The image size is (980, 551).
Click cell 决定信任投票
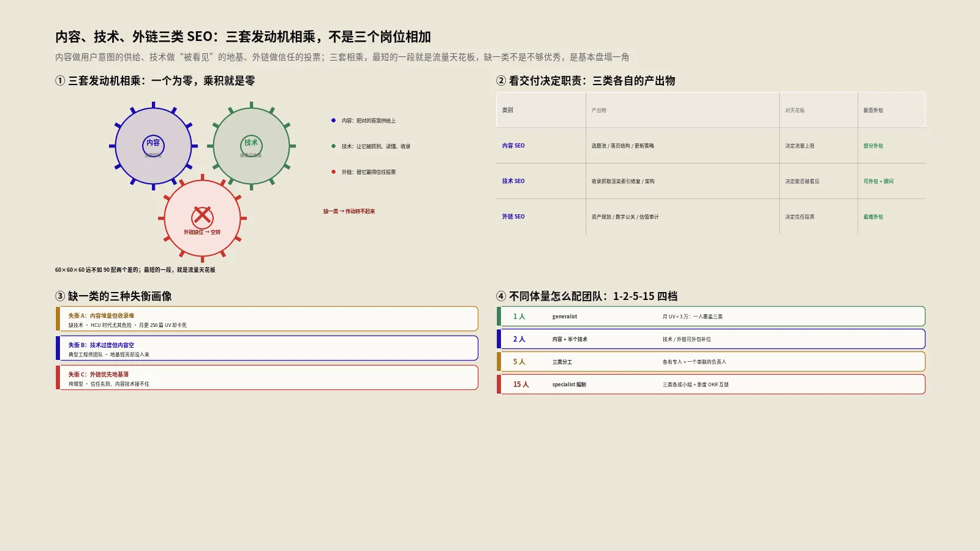pyautogui.click(x=800, y=217)
